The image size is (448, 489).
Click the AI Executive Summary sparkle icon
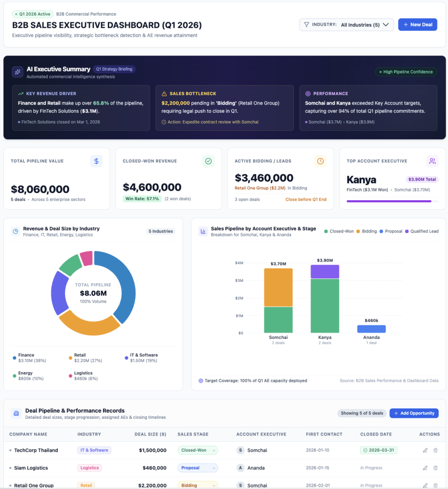tap(18, 72)
